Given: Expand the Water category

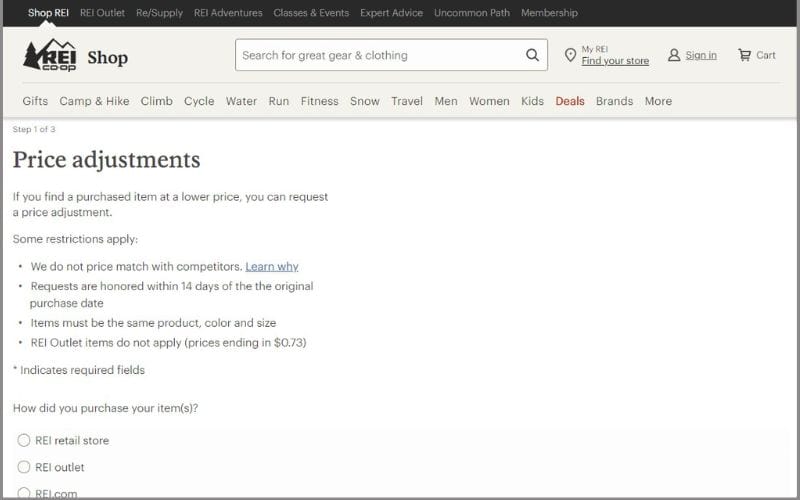Looking at the screenshot, I should 241,101.
